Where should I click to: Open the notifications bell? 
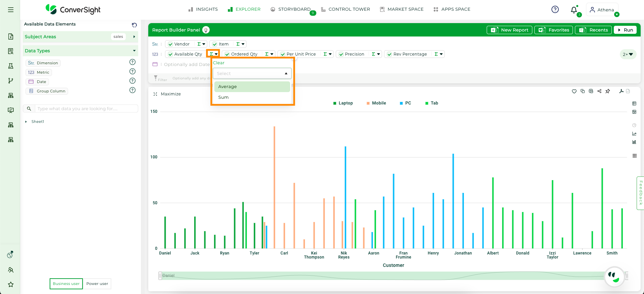tap(574, 10)
